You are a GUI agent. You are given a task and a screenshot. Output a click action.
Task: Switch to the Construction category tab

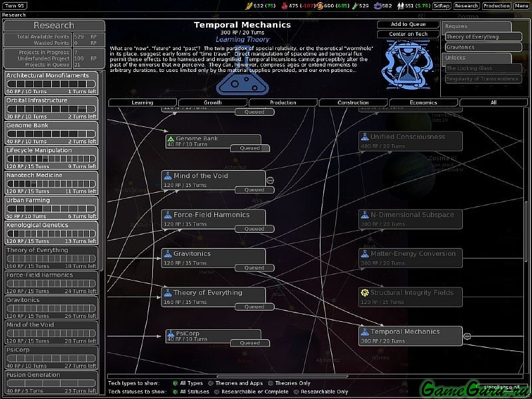[x=353, y=102]
